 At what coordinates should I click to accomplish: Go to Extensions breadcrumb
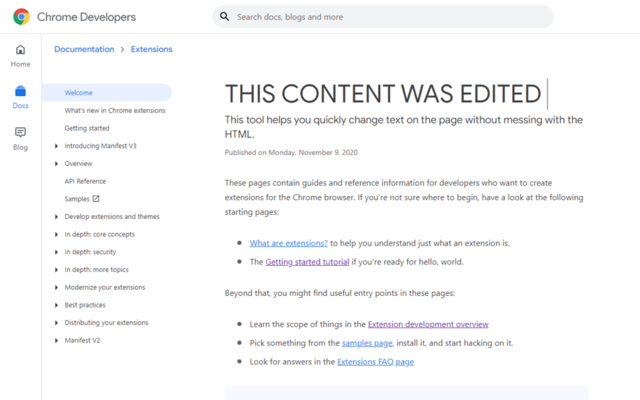pos(151,49)
